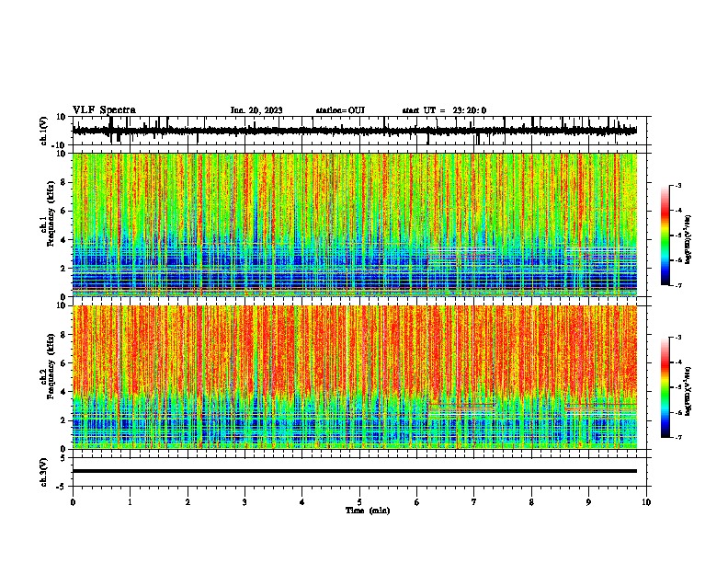728x563 pixels.
Task: Click the time axis tick label "1"
Action: pyautogui.click(x=130, y=502)
